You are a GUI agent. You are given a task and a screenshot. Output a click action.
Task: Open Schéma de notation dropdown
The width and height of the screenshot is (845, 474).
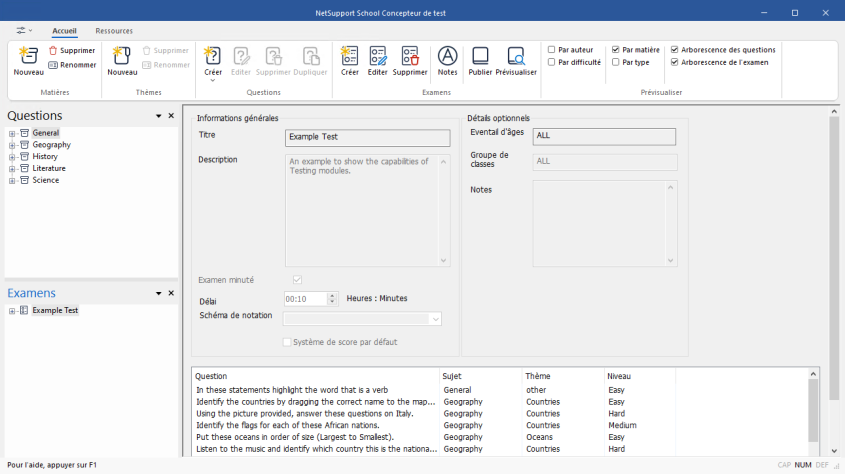(x=435, y=319)
